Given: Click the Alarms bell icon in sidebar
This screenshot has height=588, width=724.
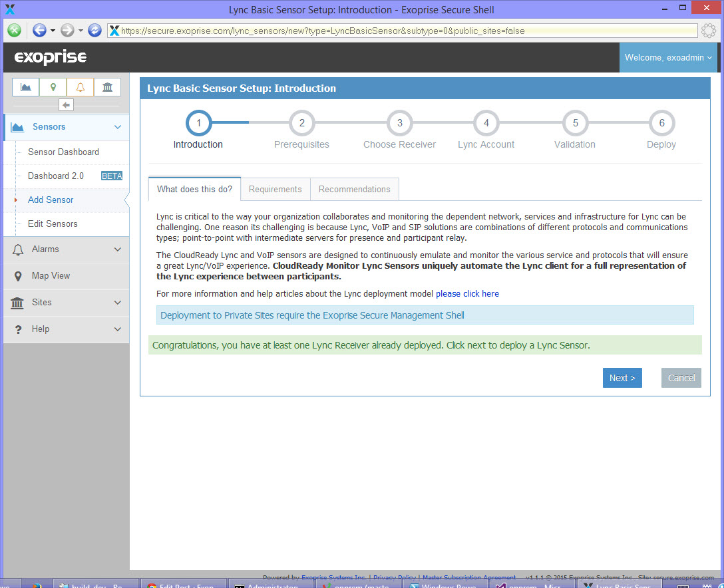Looking at the screenshot, I should (17, 249).
